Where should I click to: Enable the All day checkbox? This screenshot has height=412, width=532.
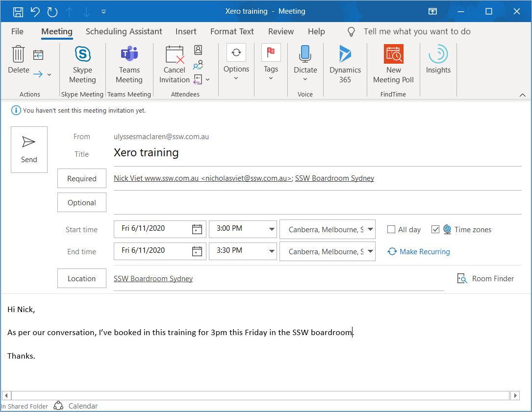coord(391,229)
